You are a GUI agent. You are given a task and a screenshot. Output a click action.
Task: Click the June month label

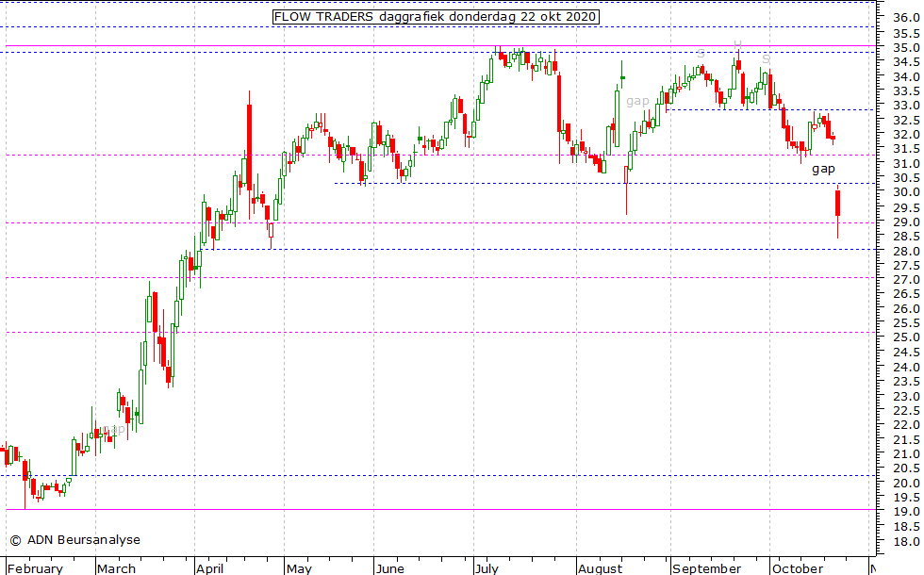tap(389, 568)
